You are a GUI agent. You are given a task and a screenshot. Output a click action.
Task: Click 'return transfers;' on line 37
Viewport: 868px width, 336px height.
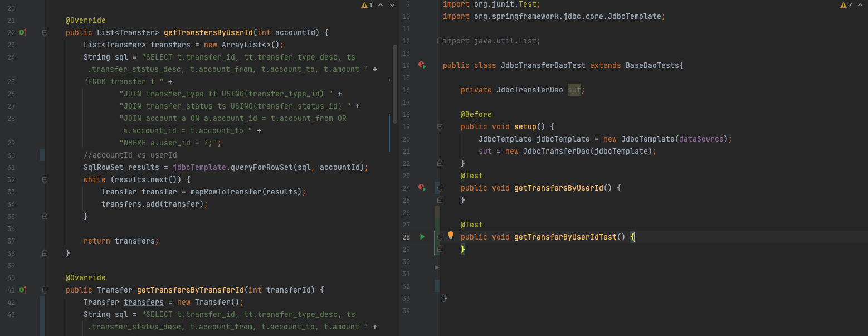coord(121,241)
